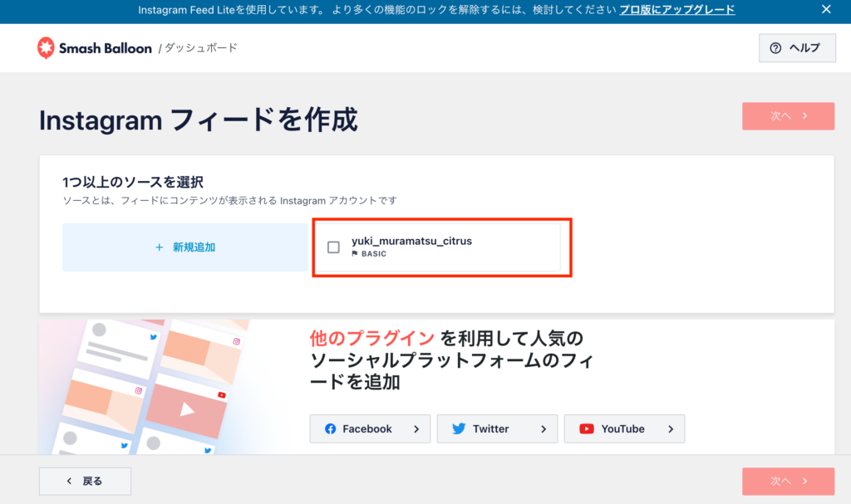Click the chevron on Twitter button
The image size is (851, 504).
pos(544,429)
